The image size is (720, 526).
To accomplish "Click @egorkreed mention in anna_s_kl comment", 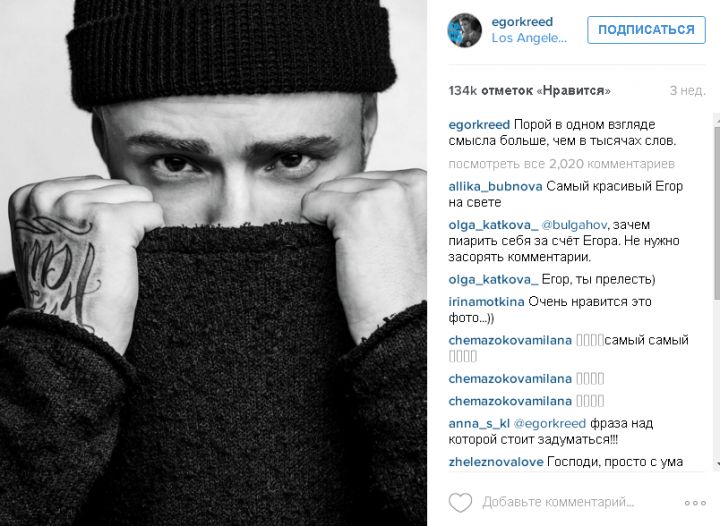I will click(x=550, y=424).
